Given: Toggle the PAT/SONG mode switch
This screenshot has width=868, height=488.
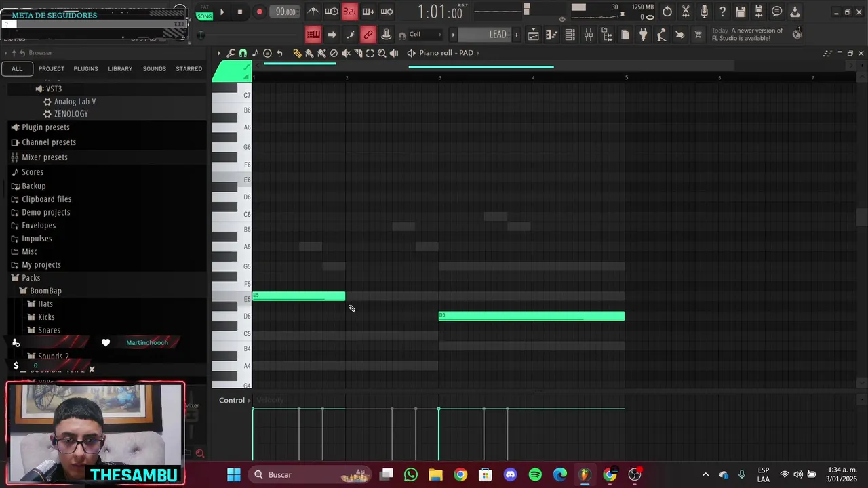Looking at the screenshot, I should tap(204, 12).
